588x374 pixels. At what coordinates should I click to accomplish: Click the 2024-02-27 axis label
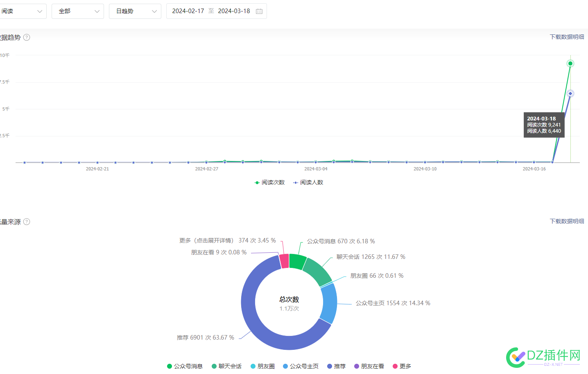point(207,169)
